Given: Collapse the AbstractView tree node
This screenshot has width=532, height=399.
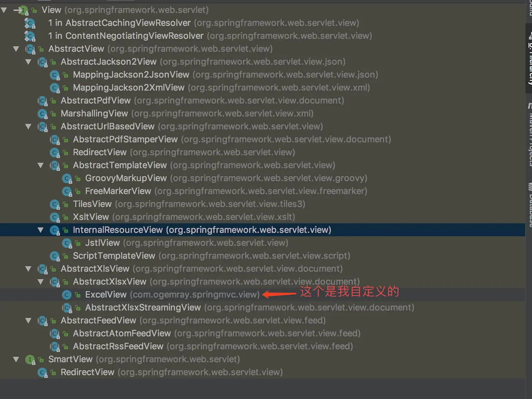Looking at the screenshot, I should [x=16, y=49].
